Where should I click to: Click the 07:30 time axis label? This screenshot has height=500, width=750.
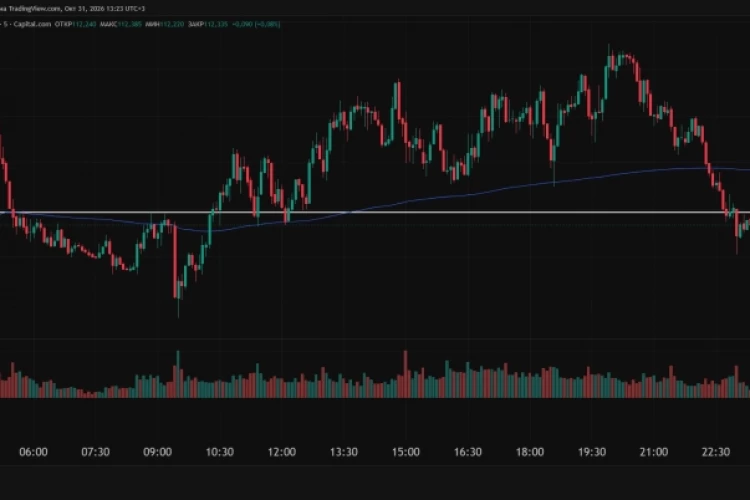click(95, 452)
